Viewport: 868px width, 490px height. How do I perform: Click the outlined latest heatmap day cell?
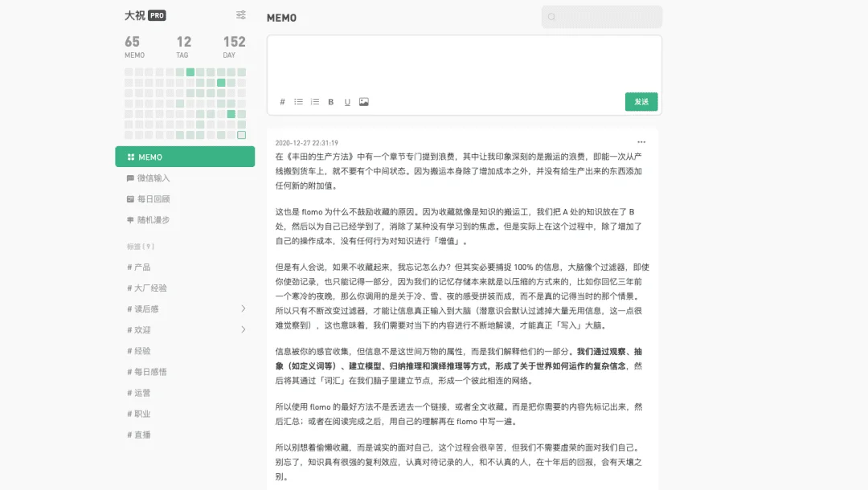coord(241,135)
